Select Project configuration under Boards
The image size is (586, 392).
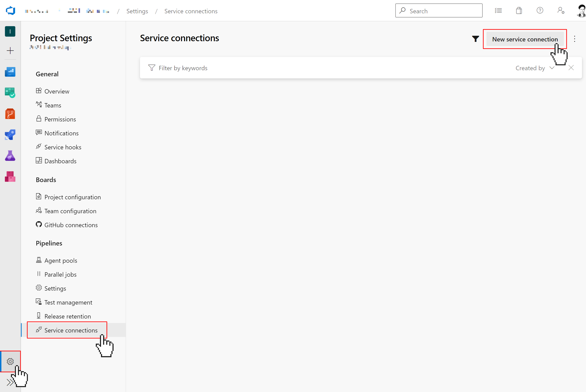tap(72, 197)
